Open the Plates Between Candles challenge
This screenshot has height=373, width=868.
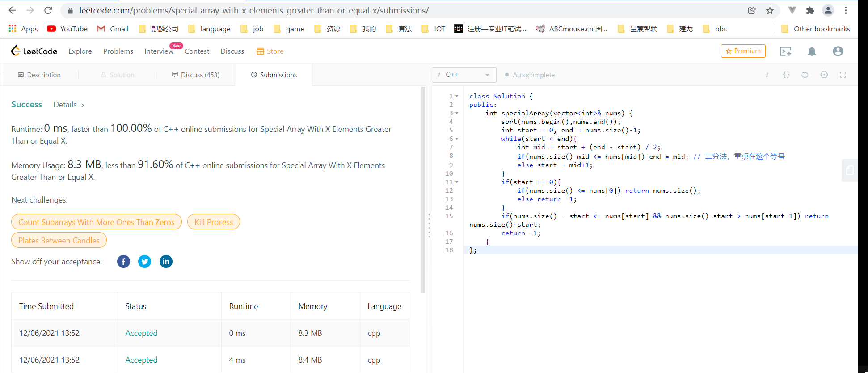pos(59,240)
